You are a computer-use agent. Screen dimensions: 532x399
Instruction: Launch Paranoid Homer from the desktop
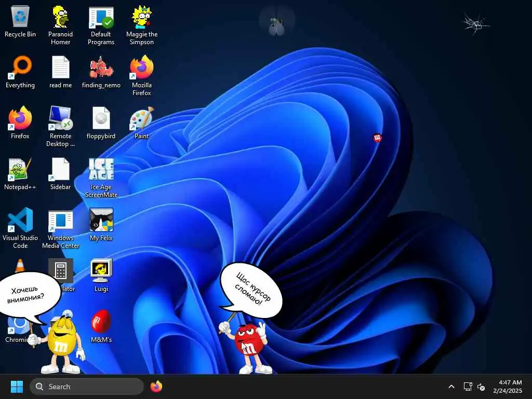[60, 25]
